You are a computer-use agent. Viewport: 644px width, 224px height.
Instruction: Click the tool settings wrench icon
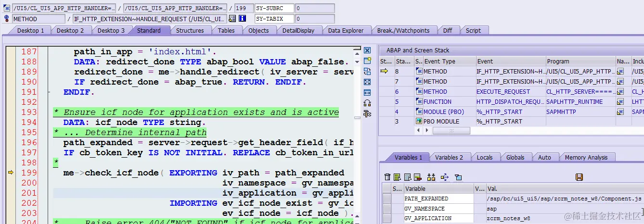(367, 113)
